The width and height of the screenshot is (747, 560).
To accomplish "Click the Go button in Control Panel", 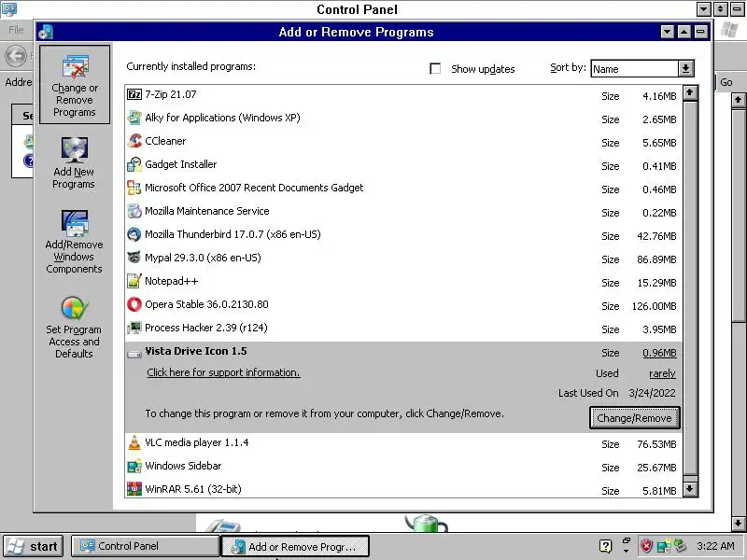I will click(726, 82).
